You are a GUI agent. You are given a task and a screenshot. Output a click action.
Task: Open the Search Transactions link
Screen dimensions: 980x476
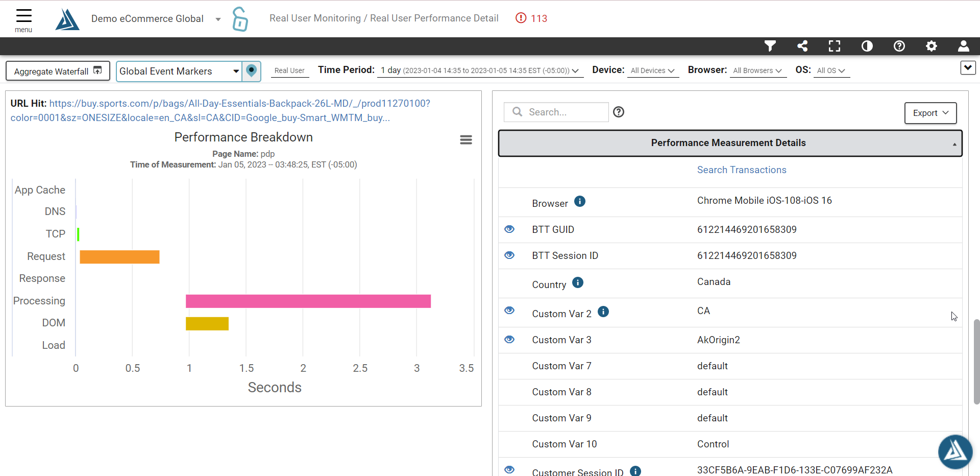(x=742, y=170)
